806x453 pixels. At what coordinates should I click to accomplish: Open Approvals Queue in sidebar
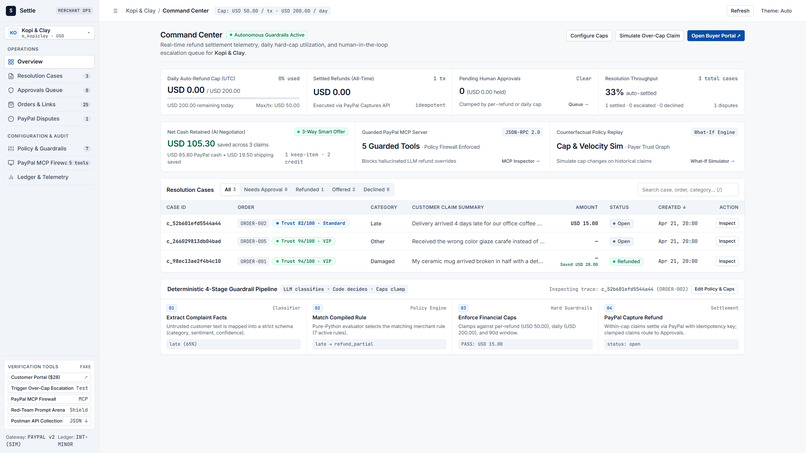pyautogui.click(x=49, y=90)
